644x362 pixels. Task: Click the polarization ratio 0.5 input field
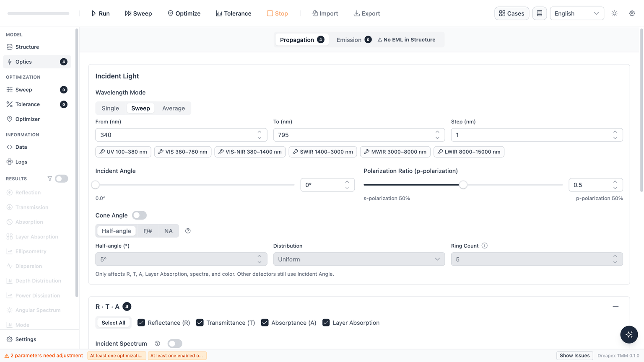[x=595, y=185]
